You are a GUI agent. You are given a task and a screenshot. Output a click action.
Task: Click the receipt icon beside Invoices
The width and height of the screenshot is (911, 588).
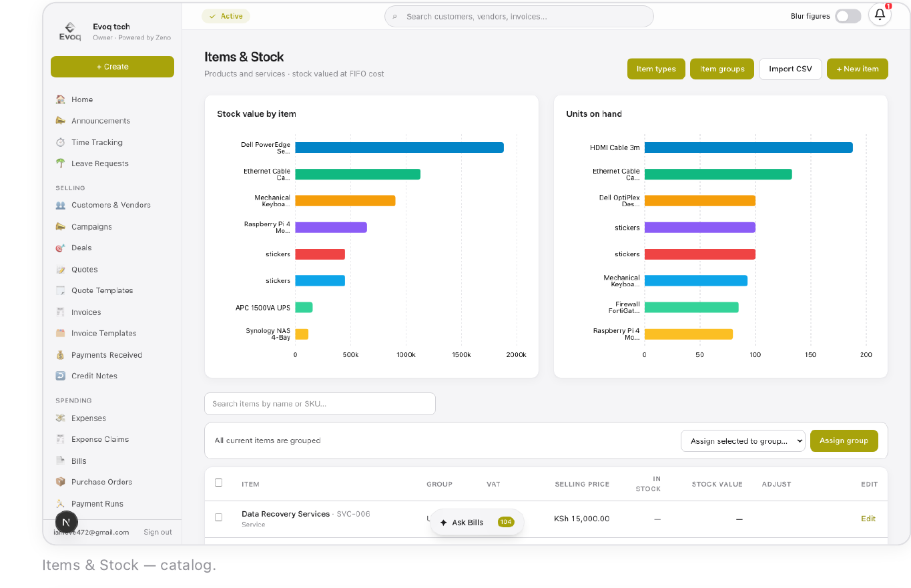pos(61,312)
